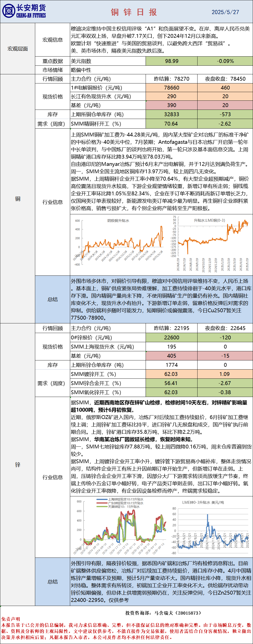Click the 广东锌锭现货 red legend entry
The image size is (253, 644).
pos(120,503)
